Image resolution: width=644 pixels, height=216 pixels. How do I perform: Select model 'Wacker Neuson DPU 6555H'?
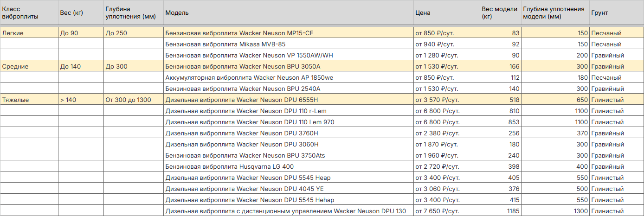point(289,100)
